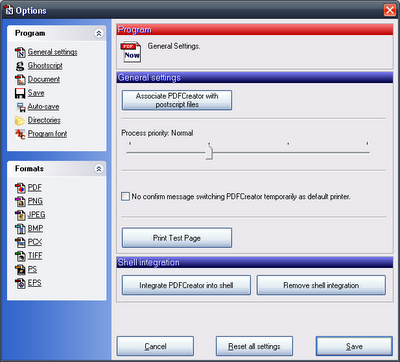Open Directories settings link

(44, 120)
